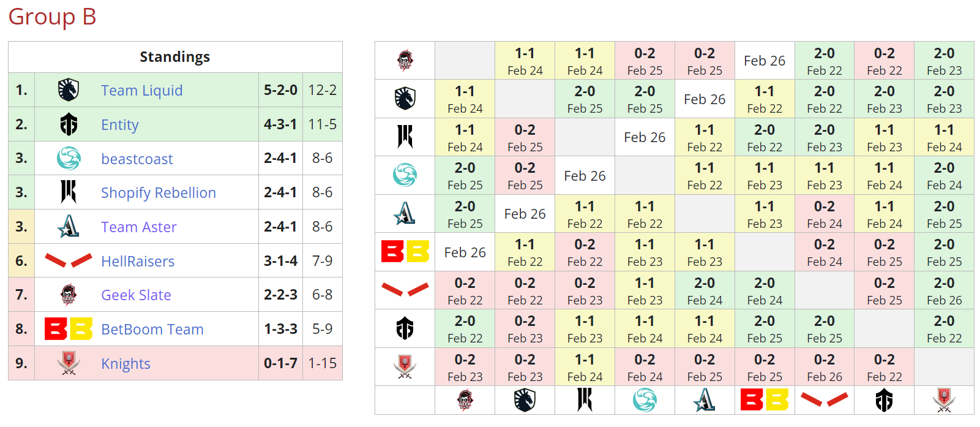Image resolution: width=980 pixels, height=427 pixels.
Task: Open the beastcoast team name link
Action: [x=137, y=159]
